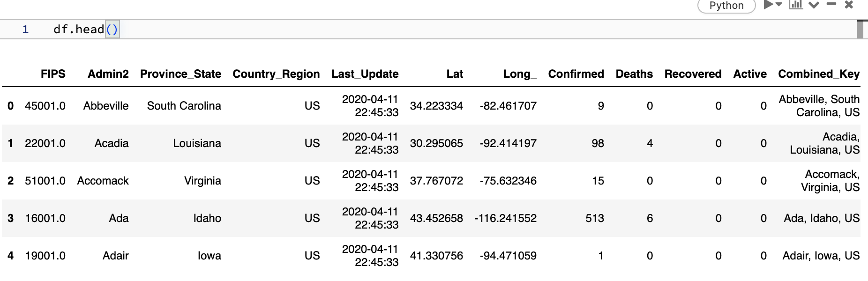868x281 pixels.
Task: Click row index 0 in the table
Action: 10,106
